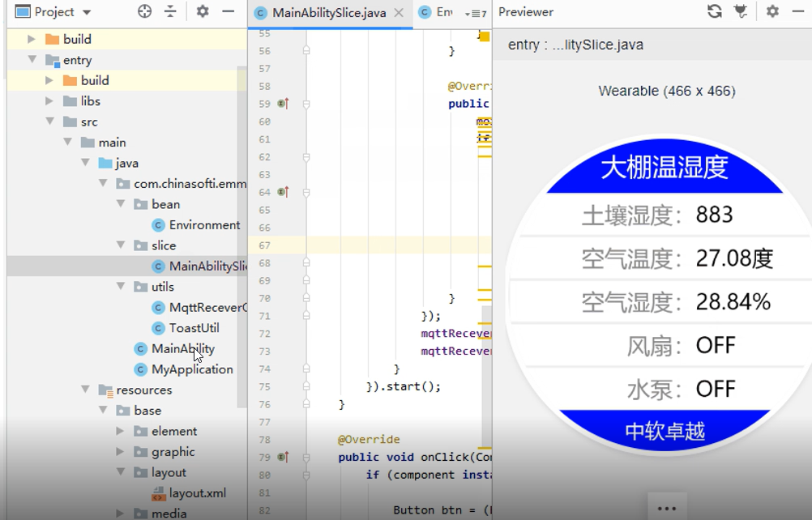Viewport: 812px width, 520px height.
Task: Expand the graphic folder
Action: 120,452
